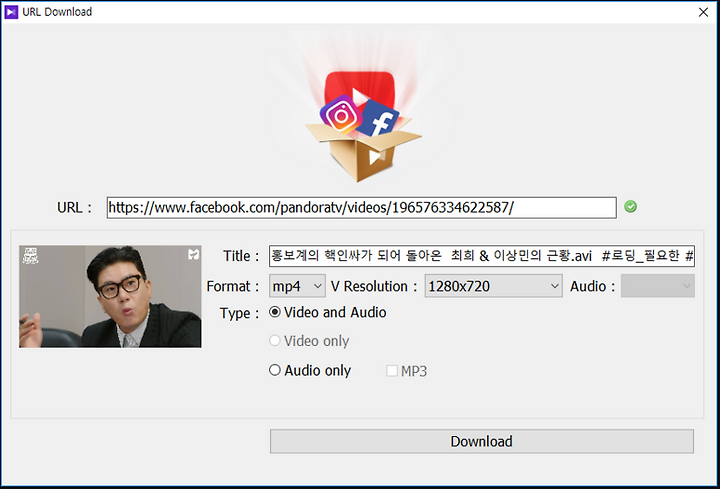Click the video preview thumbnail
720x489 pixels.
click(x=110, y=297)
